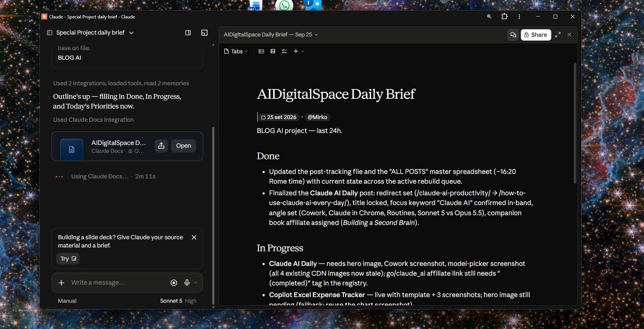The width and height of the screenshot is (644, 329).
Task: Insert an image using toolbar icon
Action: [273, 51]
